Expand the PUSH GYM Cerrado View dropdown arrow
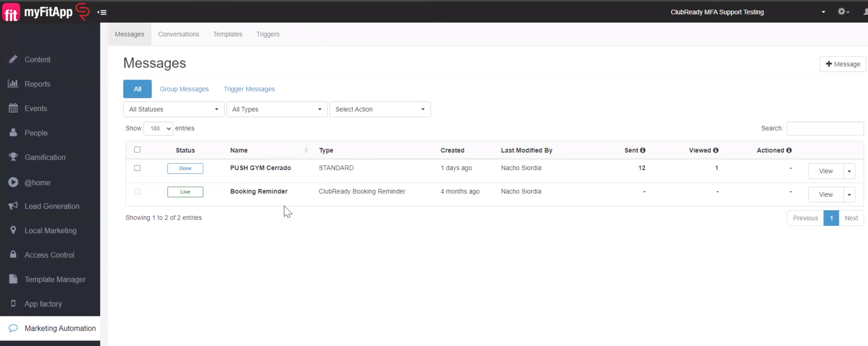The width and height of the screenshot is (868, 346). pos(849,171)
